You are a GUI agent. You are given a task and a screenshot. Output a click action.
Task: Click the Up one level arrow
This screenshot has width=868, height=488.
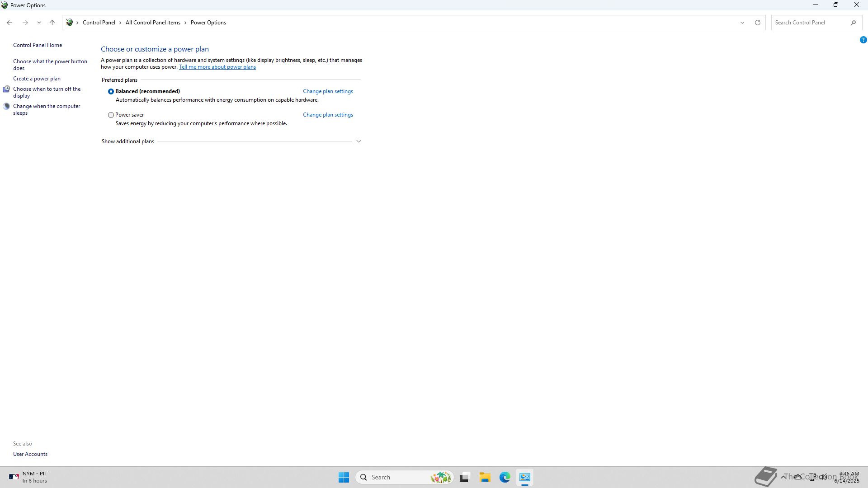pyautogui.click(x=52, y=23)
